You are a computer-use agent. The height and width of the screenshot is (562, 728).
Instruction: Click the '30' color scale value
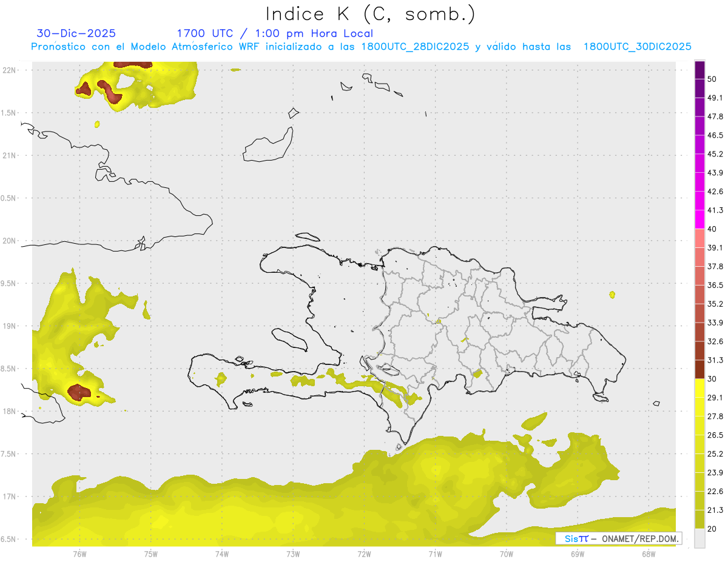[x=712, y=379]
